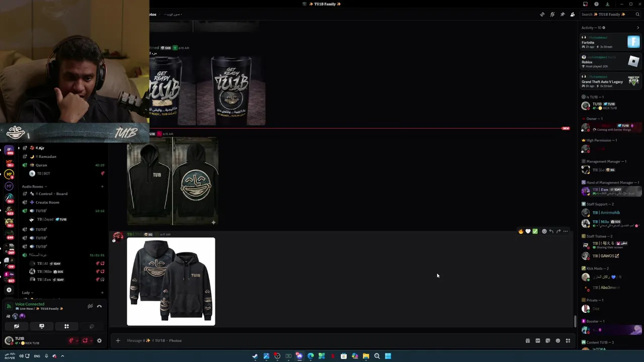Open the gift Nitro icon

[527, 340]
